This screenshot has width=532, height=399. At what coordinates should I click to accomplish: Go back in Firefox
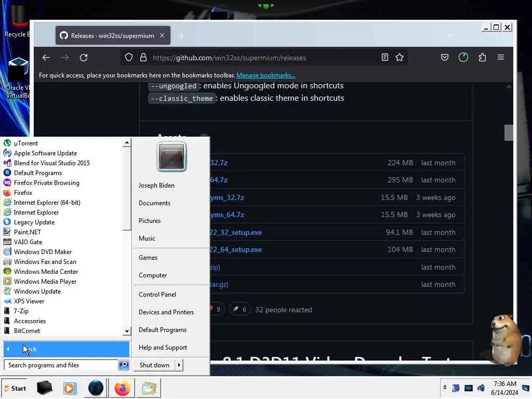pos(46,57)
